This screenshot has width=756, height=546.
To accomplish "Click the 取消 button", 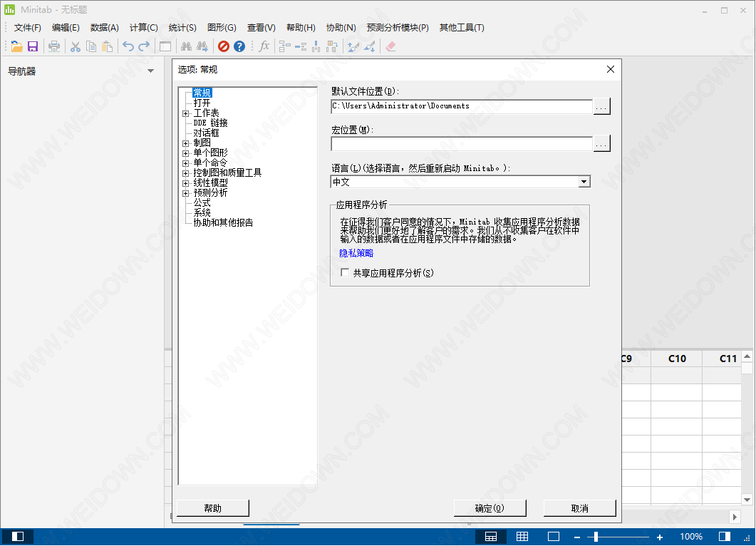I will pos(579,508).
